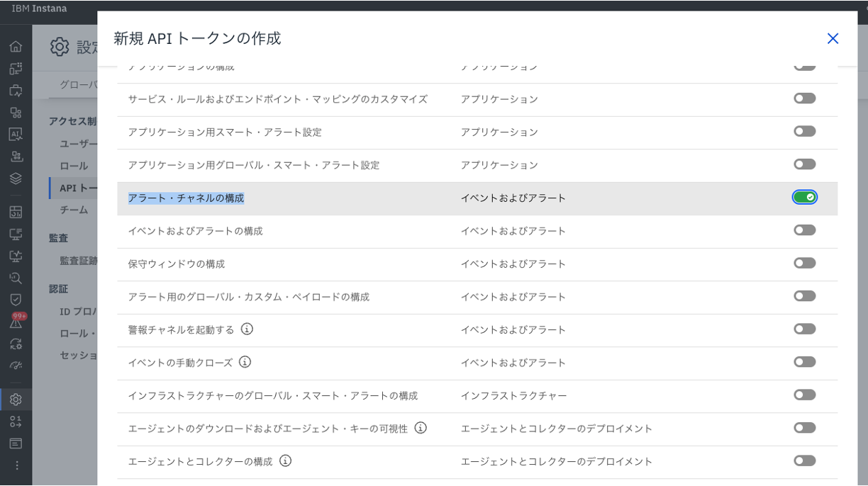
Task: Open the stacked layers icon in sidebar
Action: pyautogui.click(x=16, y=179)
